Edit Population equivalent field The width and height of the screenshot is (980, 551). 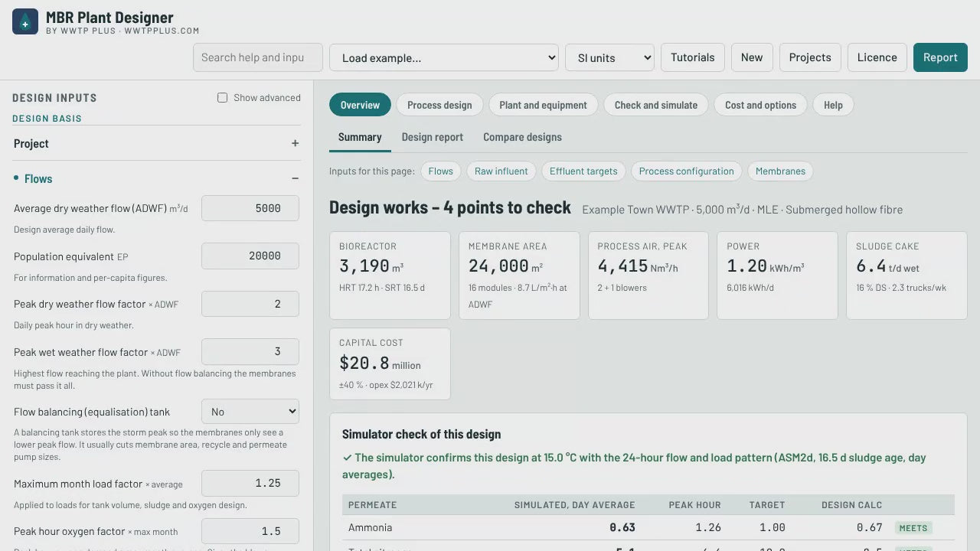(250, 256)
